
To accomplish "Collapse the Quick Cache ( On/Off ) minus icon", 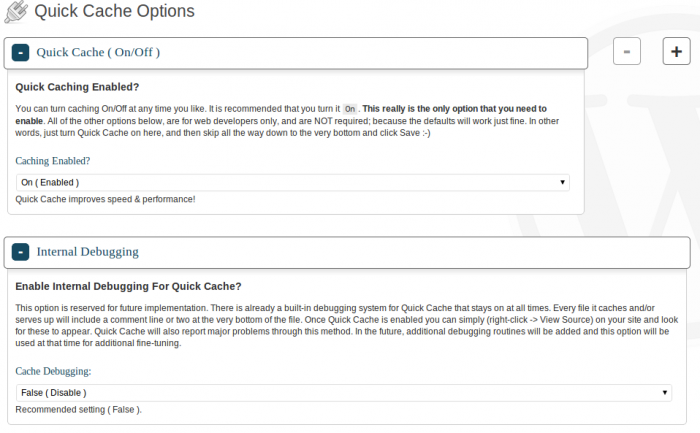I will 20,51.
